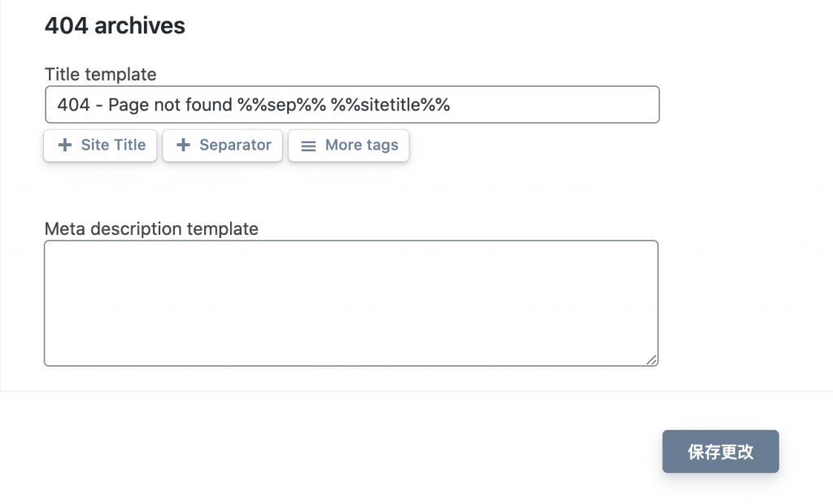The image size is (833, 504).
Task: Focus the Title template input field
Action: [x=553, y=105]
